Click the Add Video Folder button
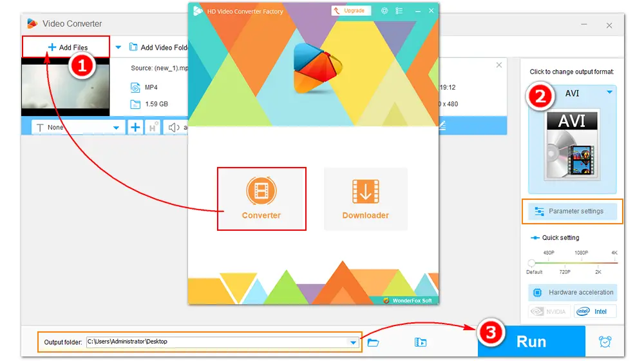The height and width of the screenshot is (361, 644). tap(158, 47)
